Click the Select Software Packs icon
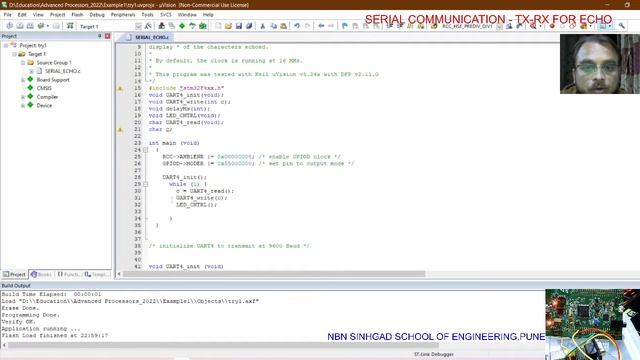640x360 pixels. pos(192,26)
